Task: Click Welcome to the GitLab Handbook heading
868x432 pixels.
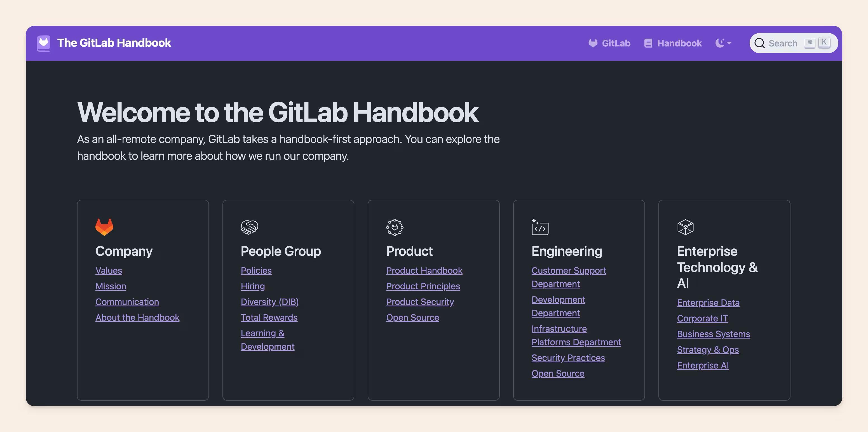Action: pos(278,112)
